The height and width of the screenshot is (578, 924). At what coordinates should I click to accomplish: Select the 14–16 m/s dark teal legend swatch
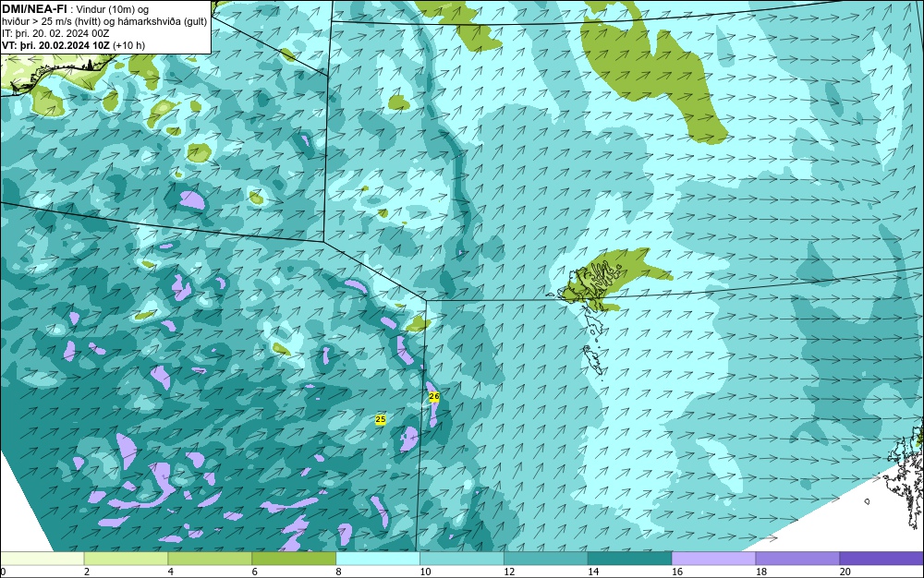coord(630,559)
